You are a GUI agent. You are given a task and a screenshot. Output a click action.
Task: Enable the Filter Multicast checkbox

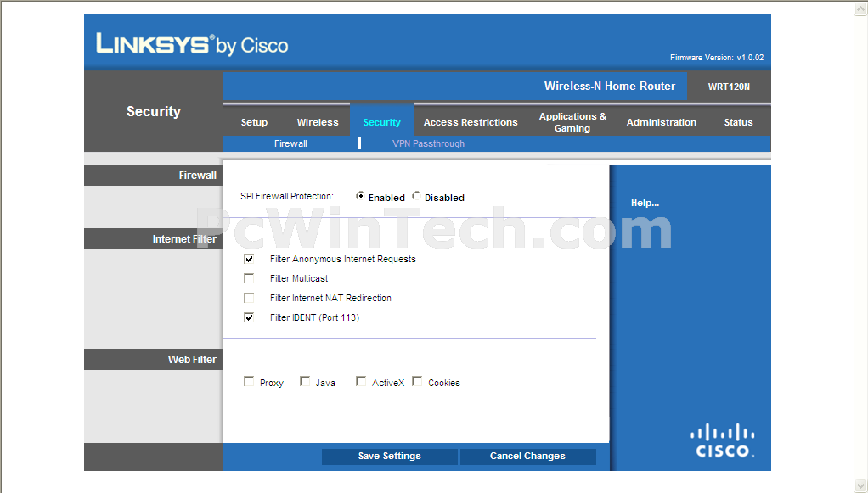[x=249, y=278]
